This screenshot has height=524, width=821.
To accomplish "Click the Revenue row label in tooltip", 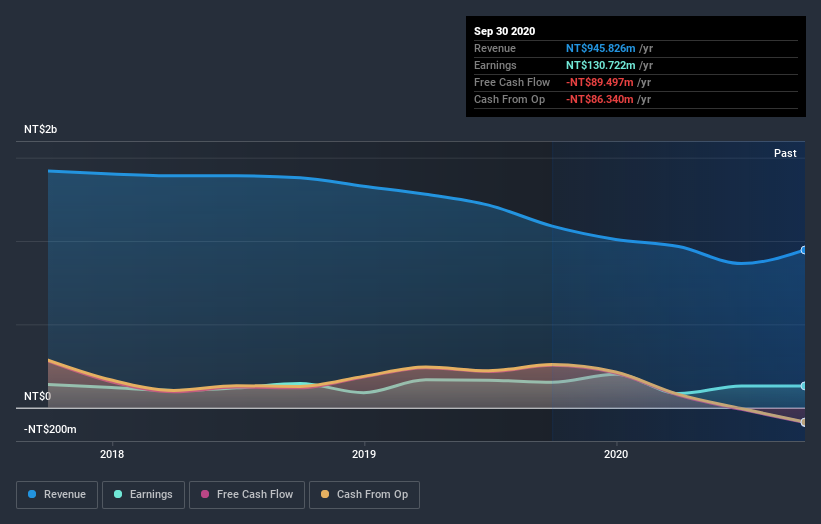I will pyautogui.click(x=495, y=48).
